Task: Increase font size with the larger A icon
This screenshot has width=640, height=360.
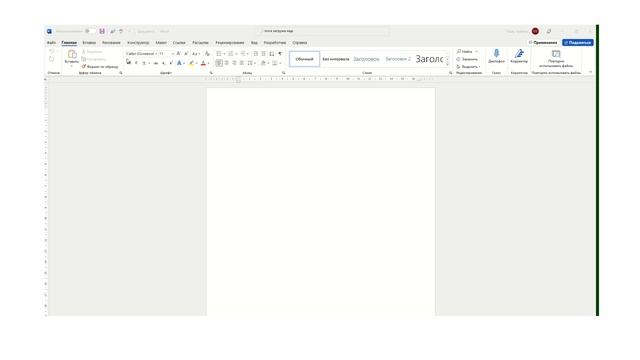Action: [x=178, y=54]
